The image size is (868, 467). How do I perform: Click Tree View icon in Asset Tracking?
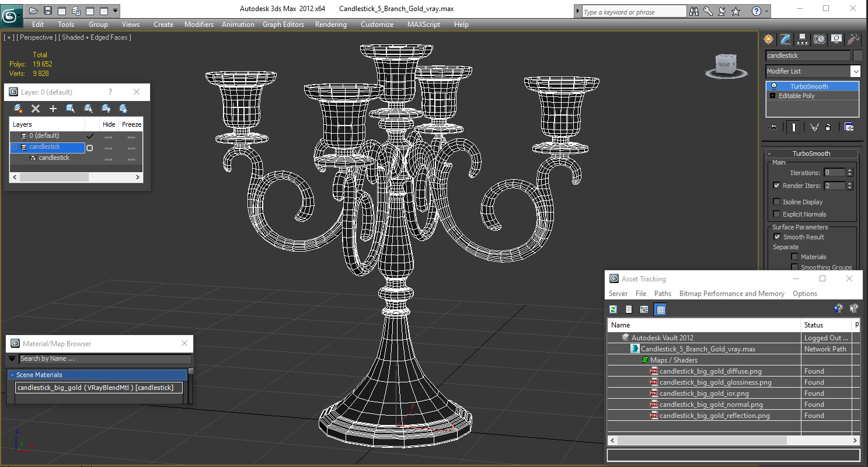644,309
